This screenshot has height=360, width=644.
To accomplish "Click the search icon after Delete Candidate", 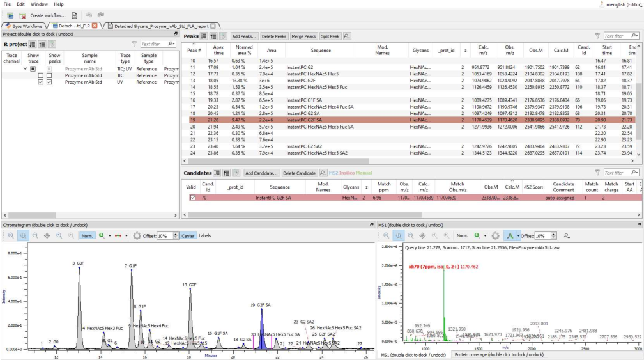I will [323, 173].
